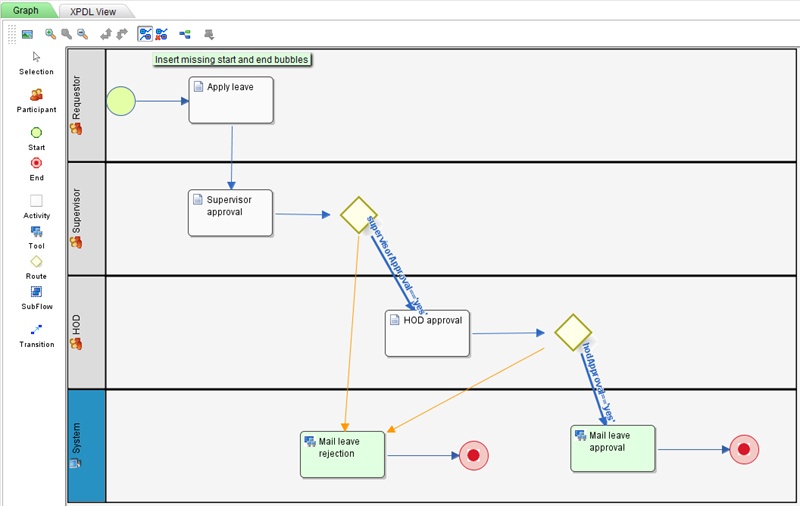Select the Apply leave activity box
The width and height of the screenshot is (800, 506).
[231, 100]
